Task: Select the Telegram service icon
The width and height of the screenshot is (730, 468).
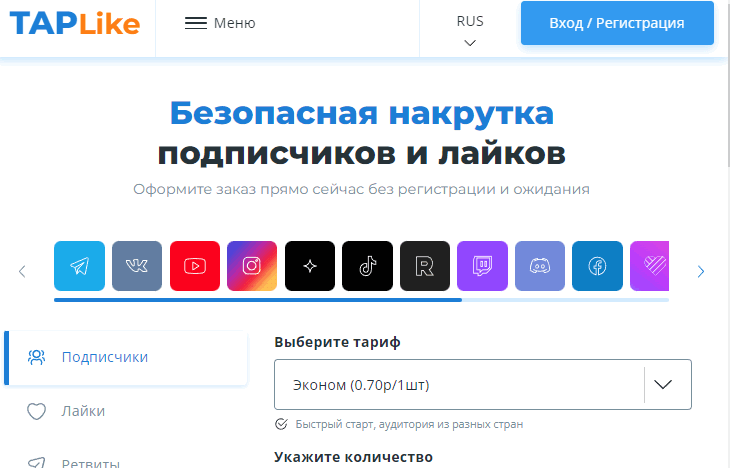Action: click(80, 266)
